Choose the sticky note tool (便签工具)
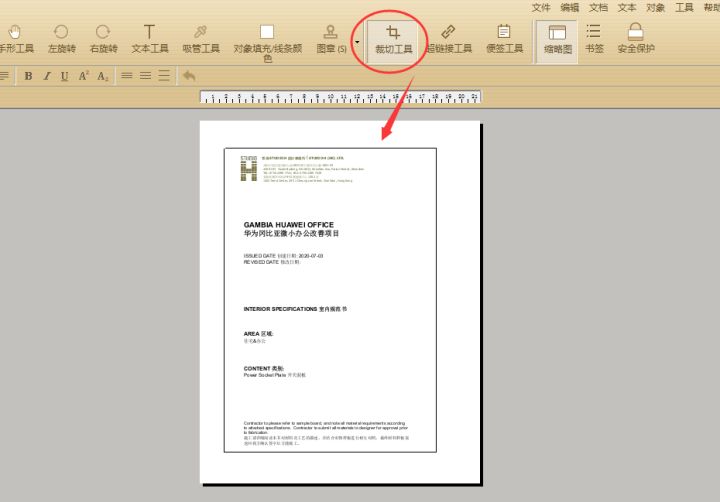The height and width of the screenshot is (502, 720). coord(504,39)
